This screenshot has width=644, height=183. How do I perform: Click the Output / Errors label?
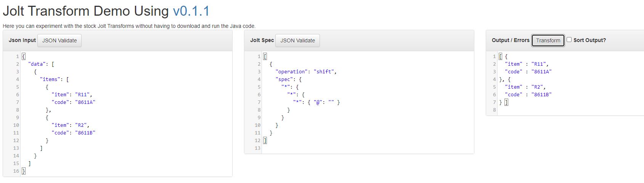click(511, 40)
